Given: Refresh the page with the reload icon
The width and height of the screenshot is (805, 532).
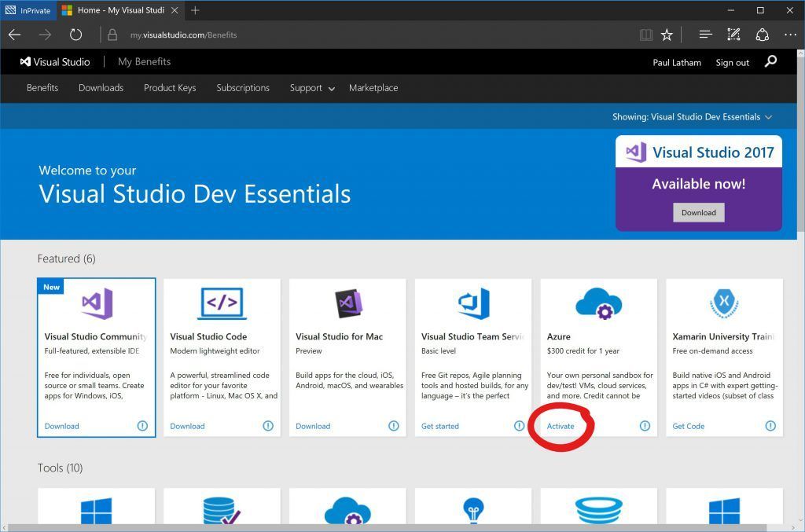Looking at the screenshot, I should (x=76, y=35).
